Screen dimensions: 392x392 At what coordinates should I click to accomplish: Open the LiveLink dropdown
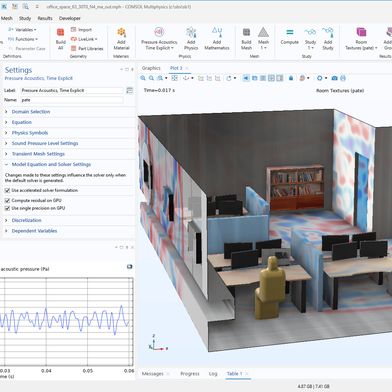84,39
